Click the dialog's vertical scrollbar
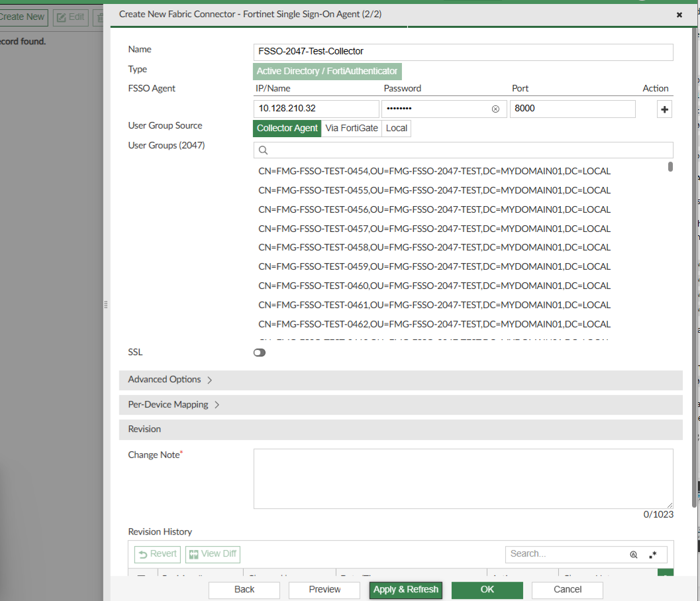The height and width of the screenshot is (601, 700). pos(694,268)
